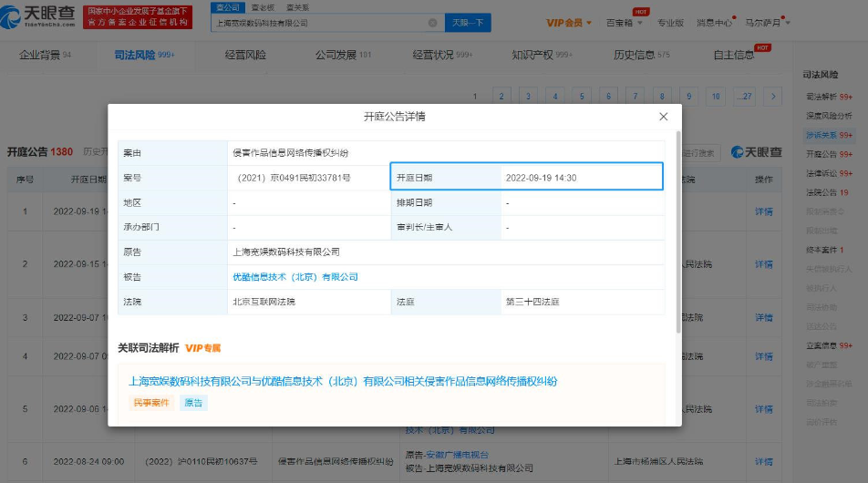Click case number （2021）京0491民初33781号
The width and height of the screenshot is (868, 483).
[x=292, y=178]
